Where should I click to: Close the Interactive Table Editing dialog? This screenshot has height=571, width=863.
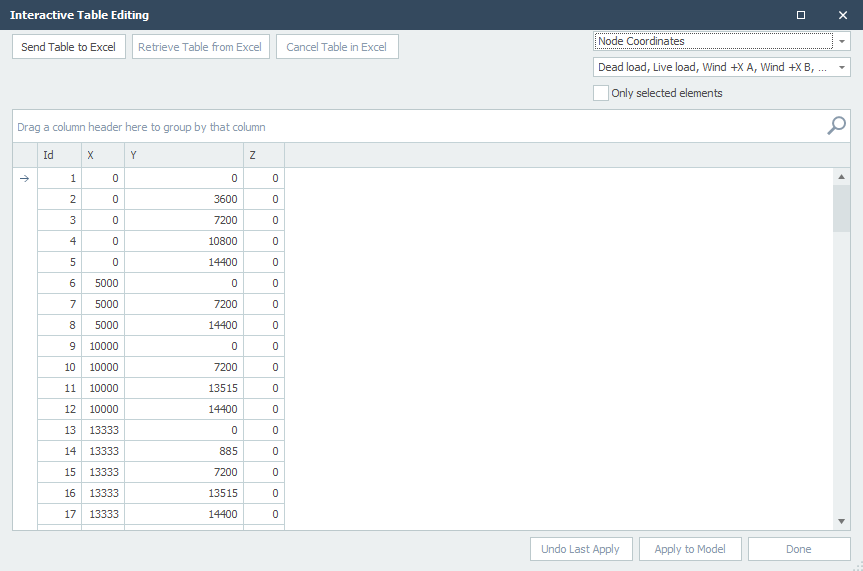[842, 15]
